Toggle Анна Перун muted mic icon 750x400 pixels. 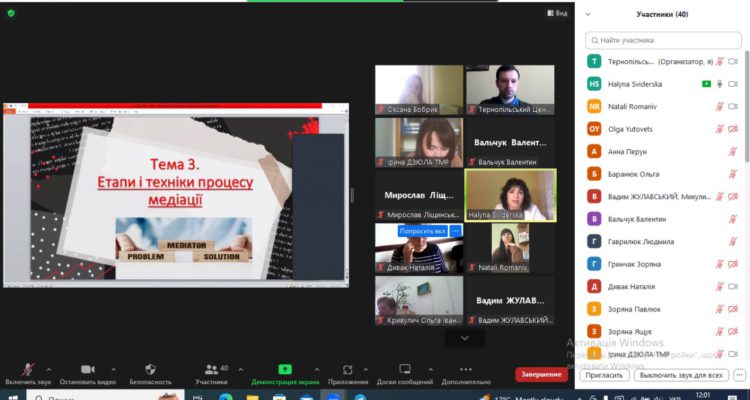[733, 152]
